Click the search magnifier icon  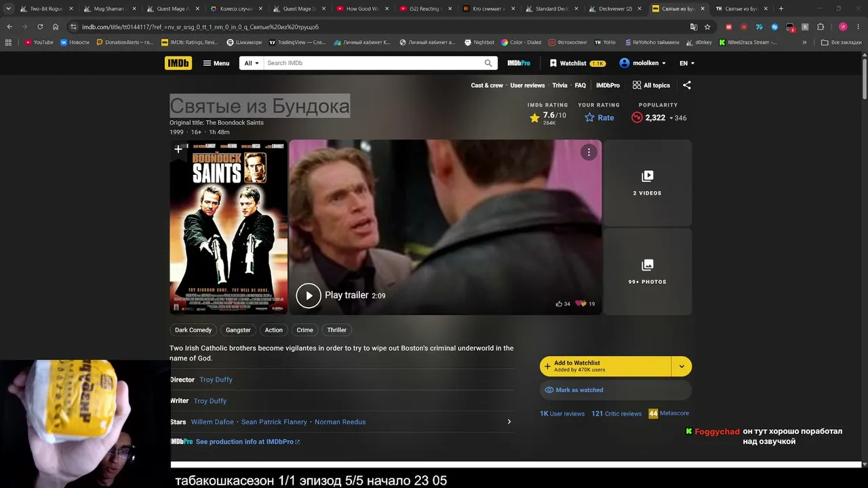[x=488, y=63]
